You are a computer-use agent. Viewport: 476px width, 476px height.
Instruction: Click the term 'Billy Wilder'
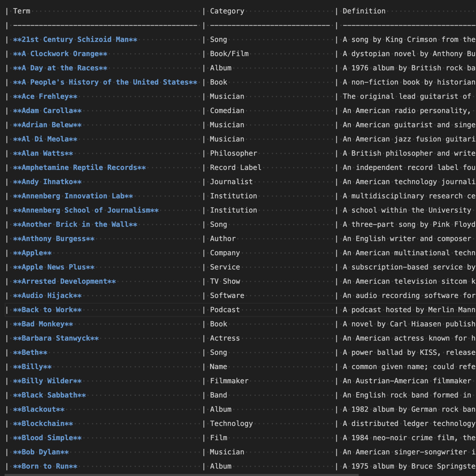(x=47, y=381)
